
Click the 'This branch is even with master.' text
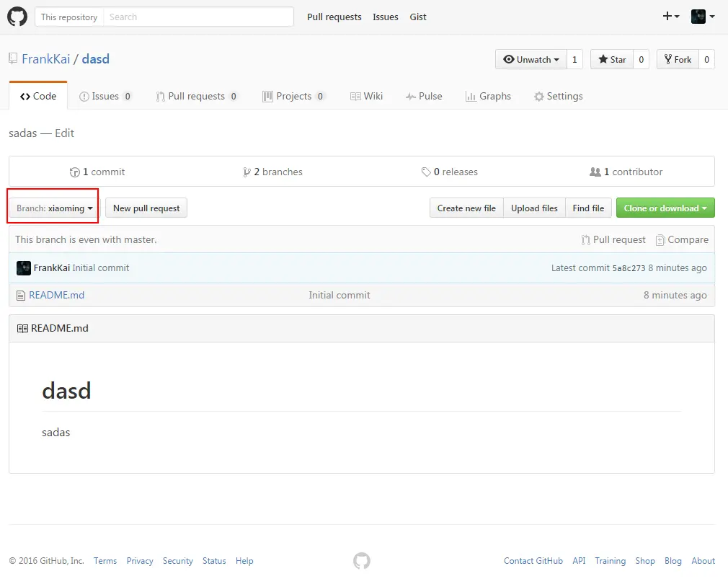pos(86,239)
